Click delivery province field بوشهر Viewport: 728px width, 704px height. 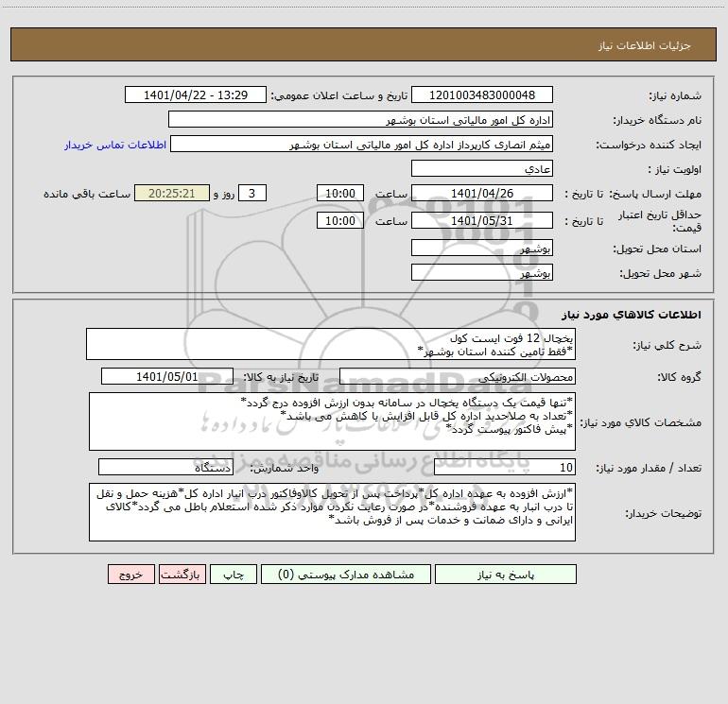(x=482, y=248)
